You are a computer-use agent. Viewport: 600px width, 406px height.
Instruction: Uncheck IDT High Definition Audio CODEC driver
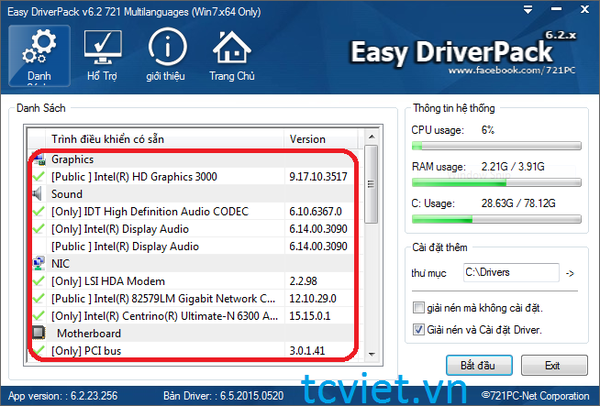[x=38, y=212]
